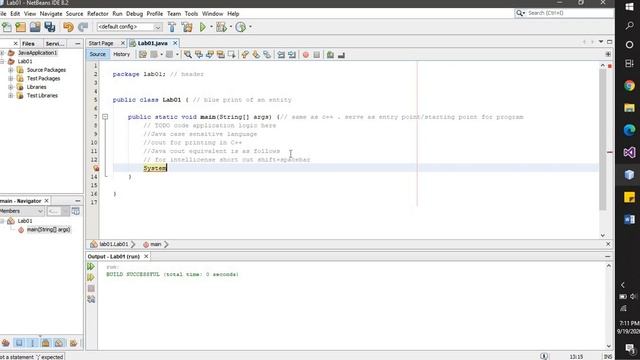This screenshot has height=360, width=640.
Task: Toggle the second Navigator filter button
Action: (19, 343)
